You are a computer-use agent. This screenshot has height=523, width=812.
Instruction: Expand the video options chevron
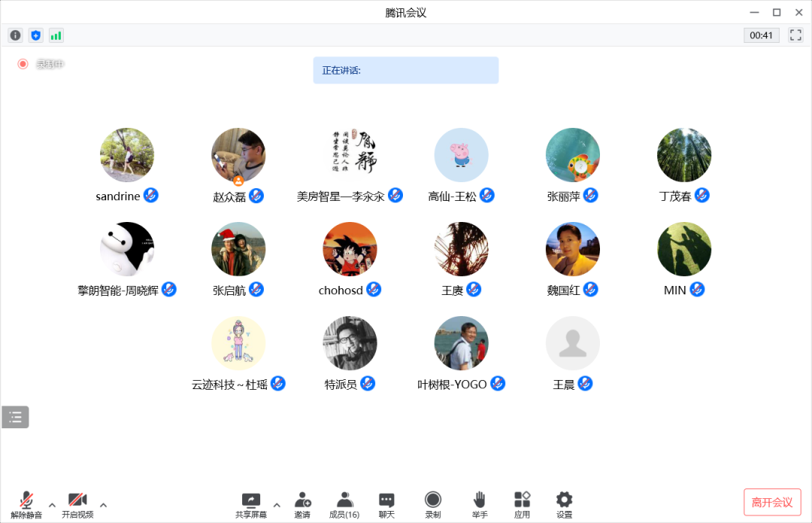[103, 505]
